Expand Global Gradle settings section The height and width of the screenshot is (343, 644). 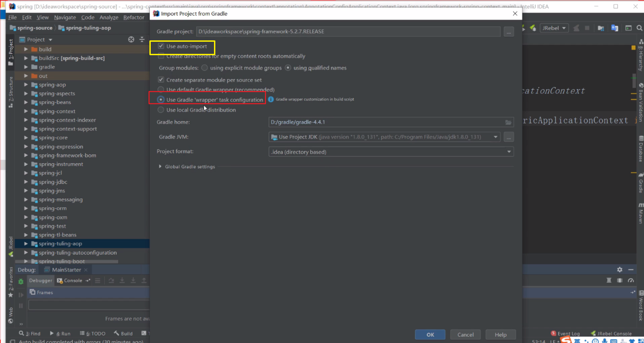coord(160,167)
